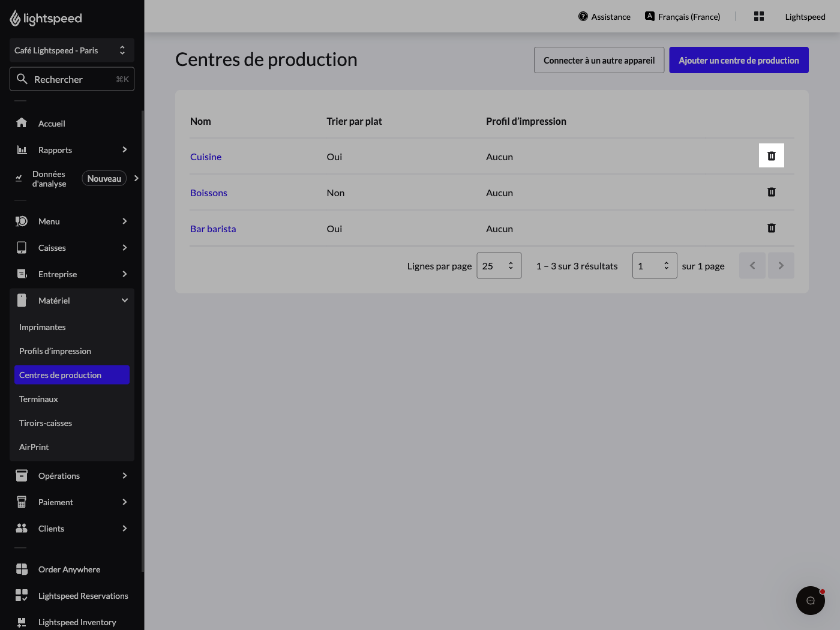
Task: Delete the Boissons production center
Action: click(772, 192)
